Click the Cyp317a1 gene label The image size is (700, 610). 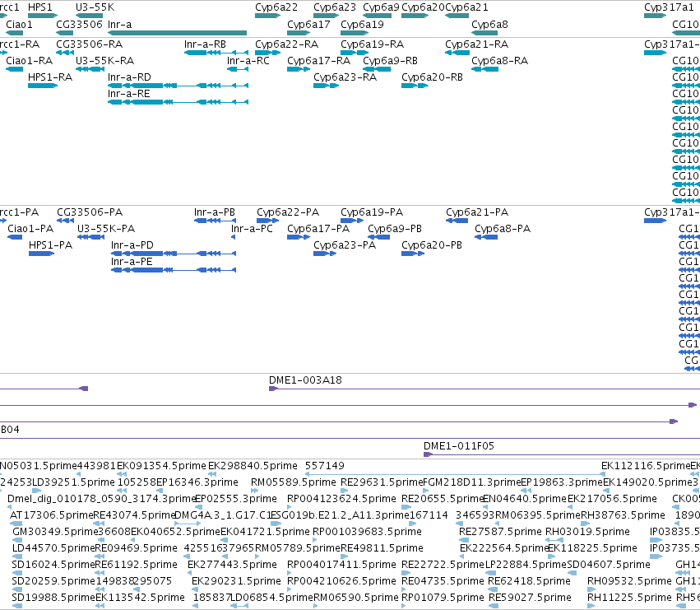(669, 7)
